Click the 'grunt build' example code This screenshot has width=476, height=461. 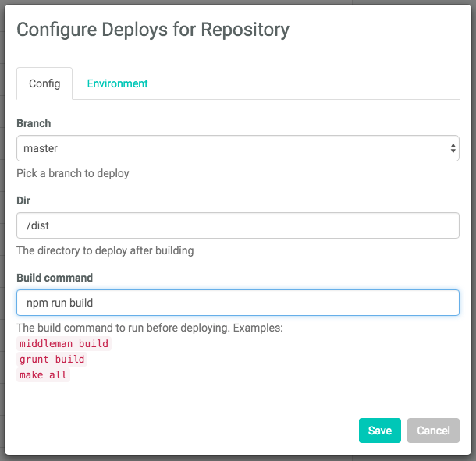[52, 360]
